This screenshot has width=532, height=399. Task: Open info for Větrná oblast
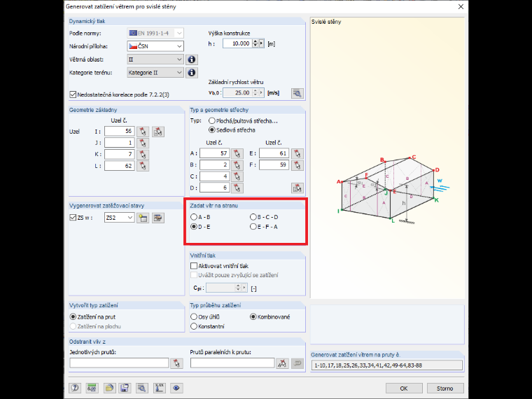point(192,59)
